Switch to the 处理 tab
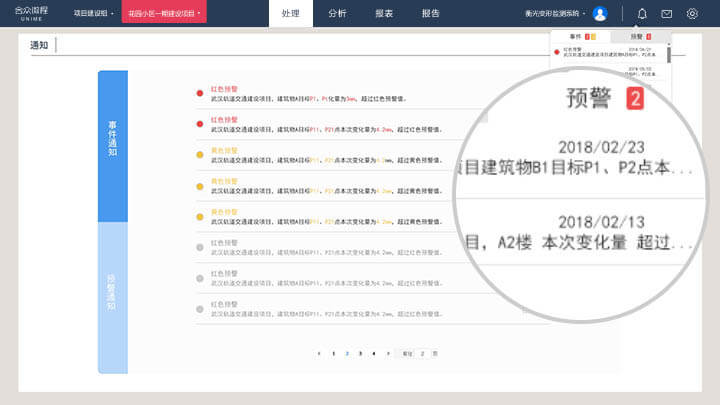720x405 pixels. [x=290, y=14]
